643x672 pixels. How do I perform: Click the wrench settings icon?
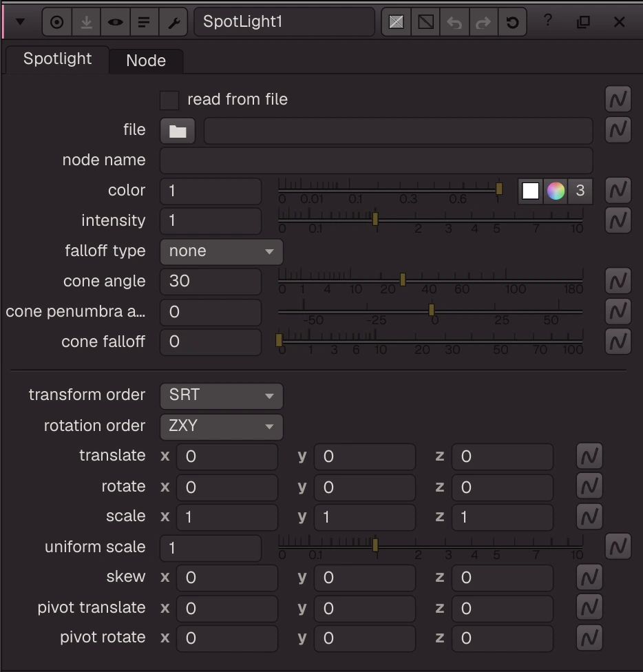tap(173, 22)
